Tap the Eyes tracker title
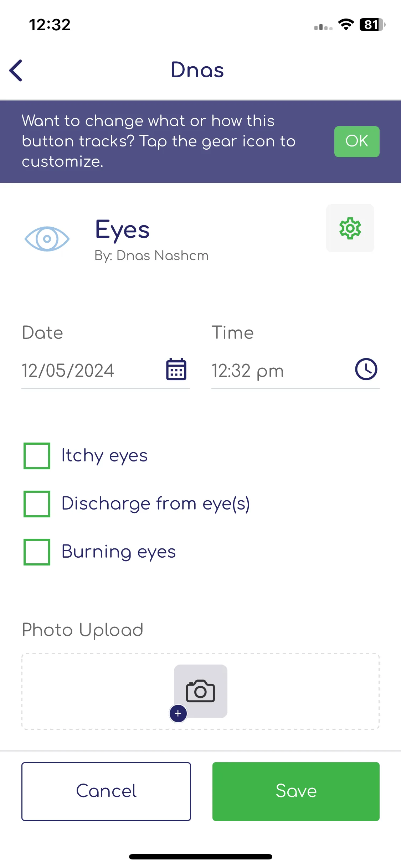The image size is (401, 868). (122, 230)
